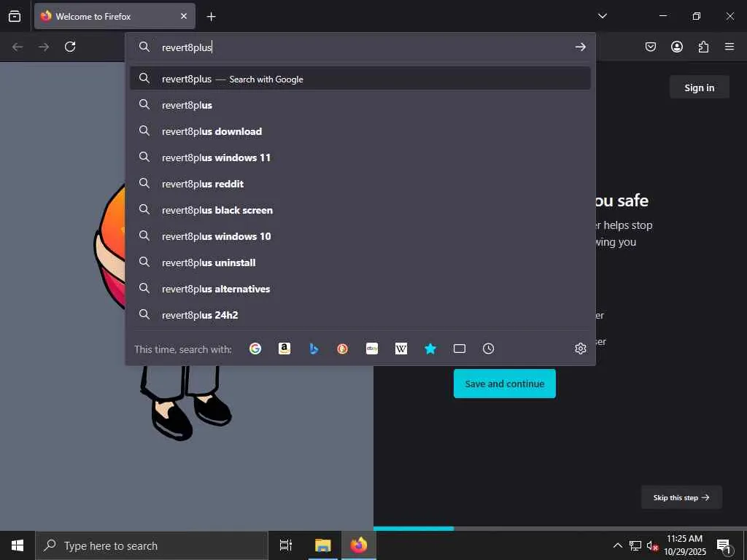Close the Welcome to Firefox tab

184,16
